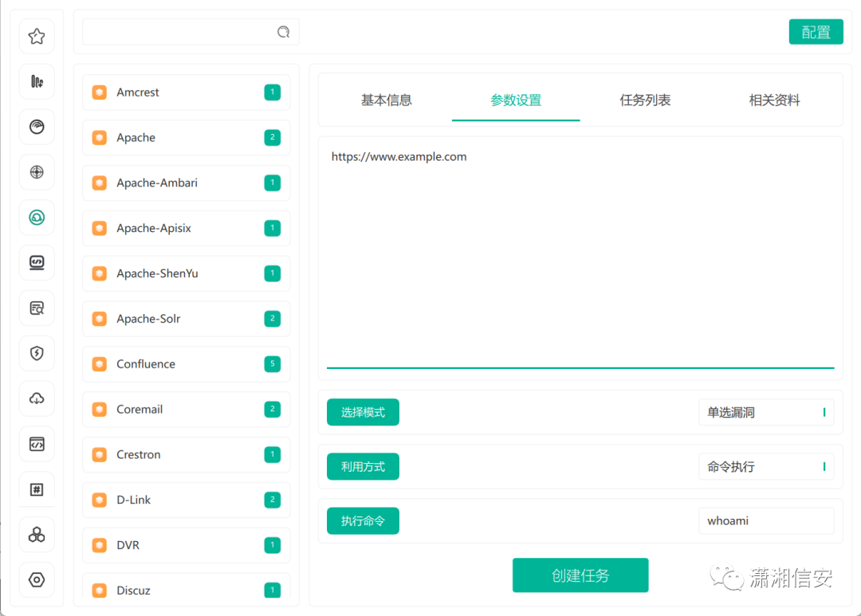The height and width of the screenshot is (616, 861).
Task: Open the 单选漏洞 mode dropdown
Action: tap(766, 412)
